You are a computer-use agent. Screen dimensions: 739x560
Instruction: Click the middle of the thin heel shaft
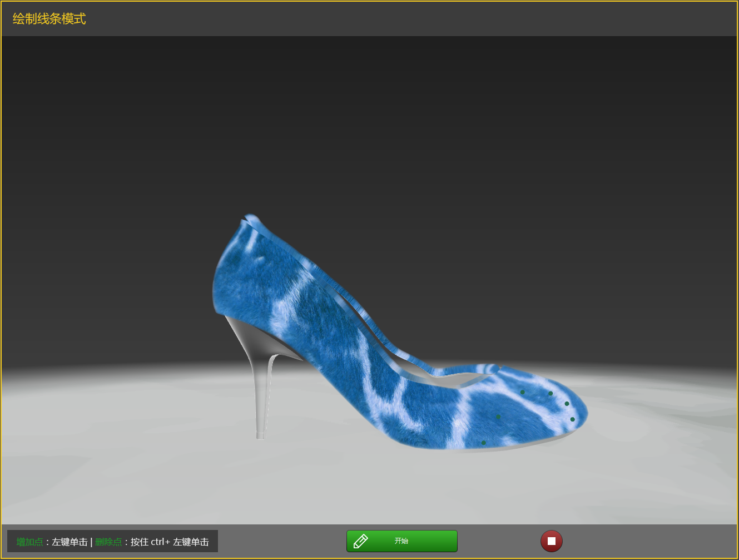click(x=260, y=389)
